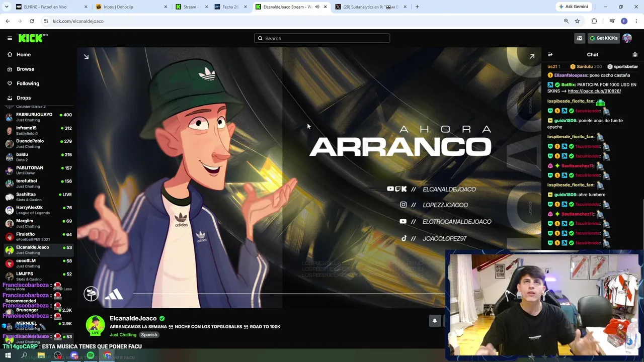Open the Kick profile avatar menu

click(627, 38)
